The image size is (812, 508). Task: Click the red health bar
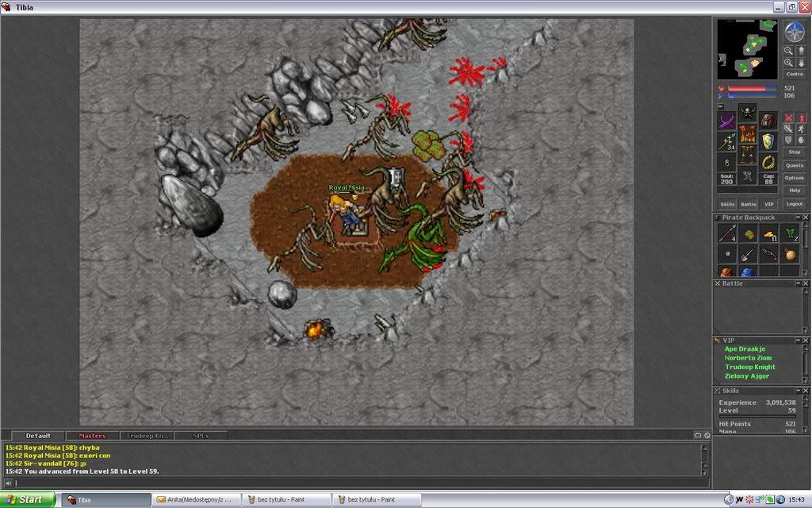[752, 89]
